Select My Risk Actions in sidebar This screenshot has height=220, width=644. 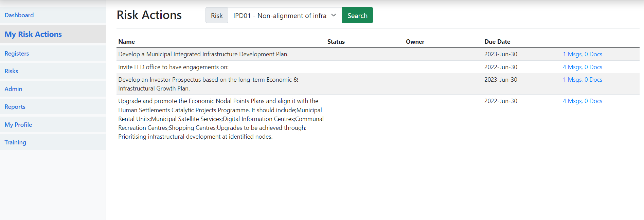pos(33,34)
